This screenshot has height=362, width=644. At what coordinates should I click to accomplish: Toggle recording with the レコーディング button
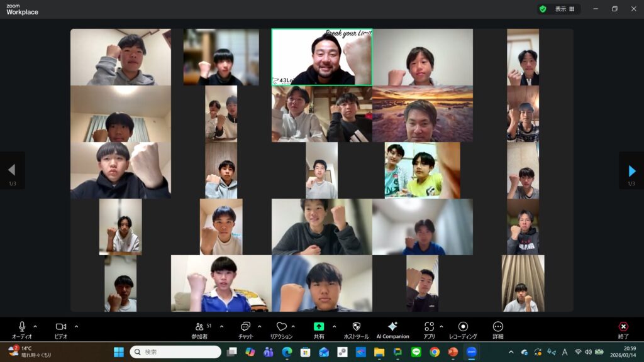tap(463, 327)
